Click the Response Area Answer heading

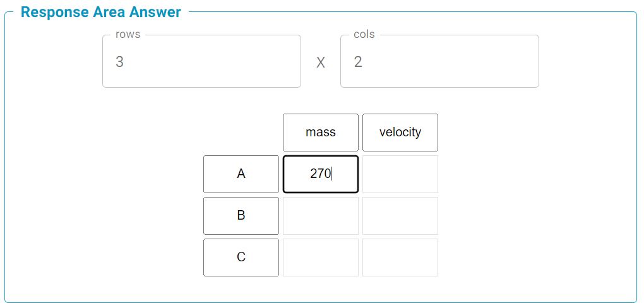[100, 12]
